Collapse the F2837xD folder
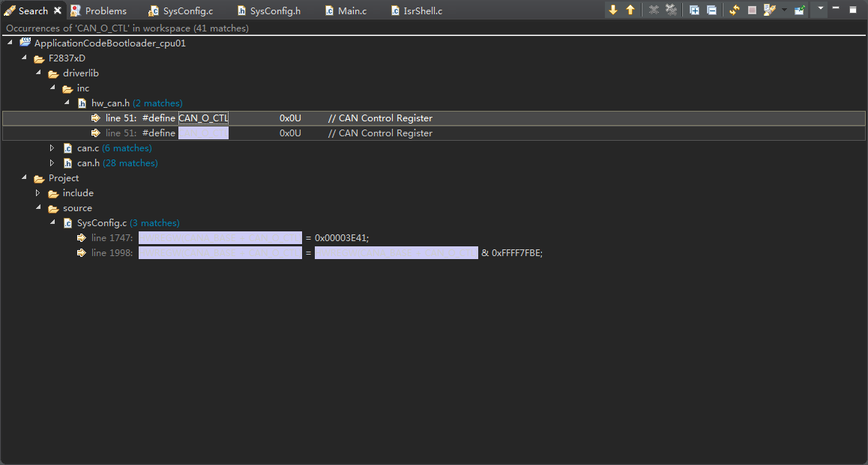The height and width of the screenshot is (465, 868). tap(24, 57)
